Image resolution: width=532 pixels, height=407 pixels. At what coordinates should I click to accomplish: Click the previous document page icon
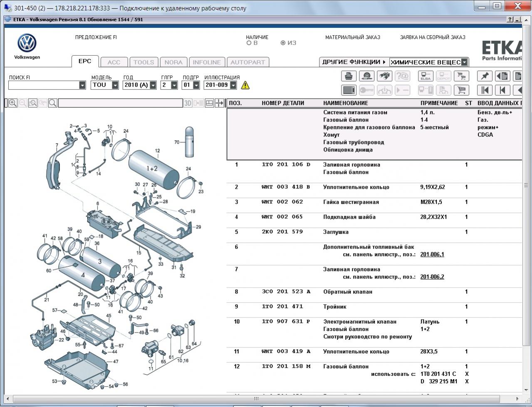click(x=502, y=76)
